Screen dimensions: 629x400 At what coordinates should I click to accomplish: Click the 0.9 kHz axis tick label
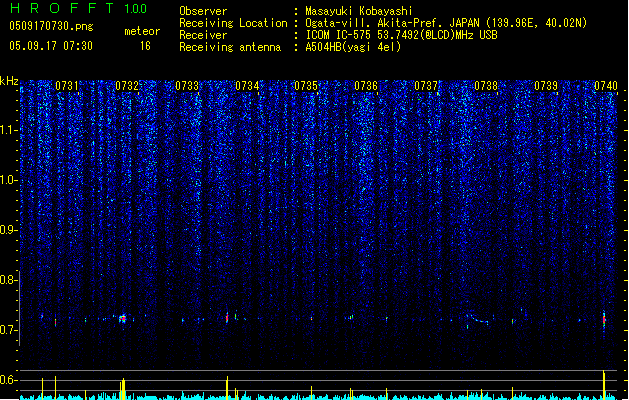click(x=8, y=230)
